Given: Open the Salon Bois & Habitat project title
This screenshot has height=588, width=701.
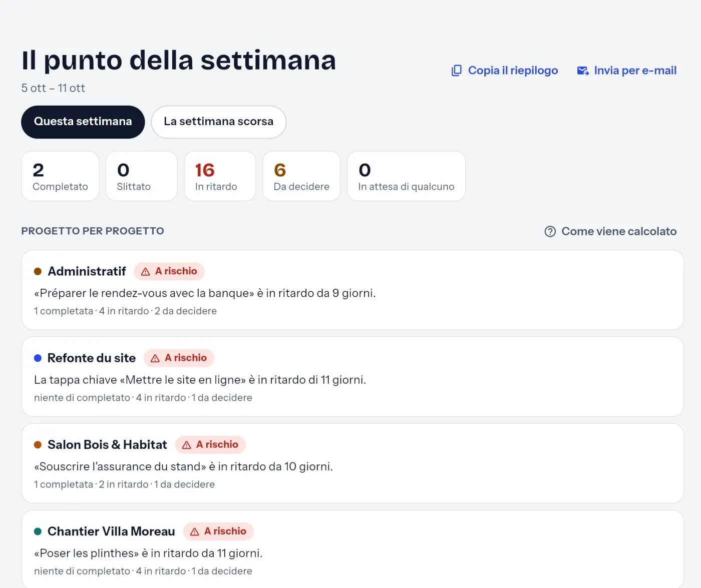Looking at the screenshot, I should pyautogui.click(x=107, y=444).
